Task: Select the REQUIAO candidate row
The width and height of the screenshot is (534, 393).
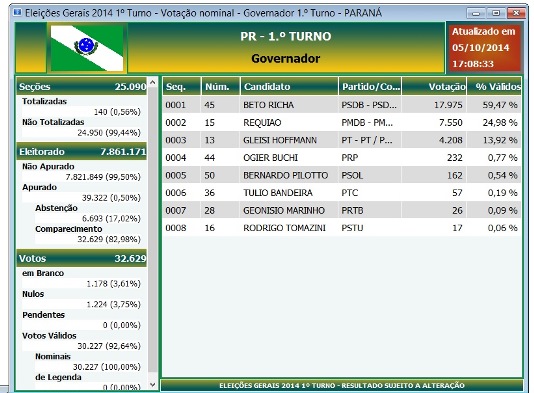Action: pos(342,123)
